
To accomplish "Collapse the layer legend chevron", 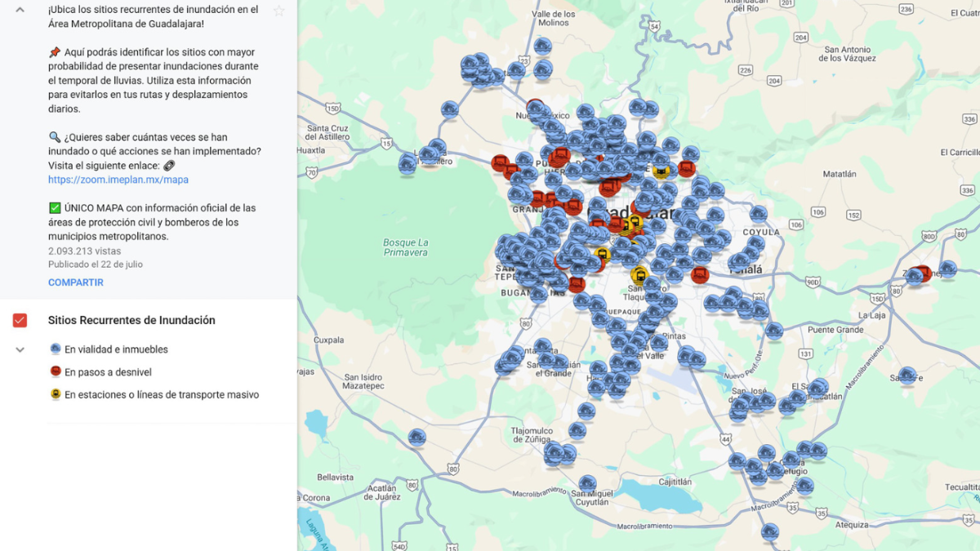I will [x=20, y=349].
